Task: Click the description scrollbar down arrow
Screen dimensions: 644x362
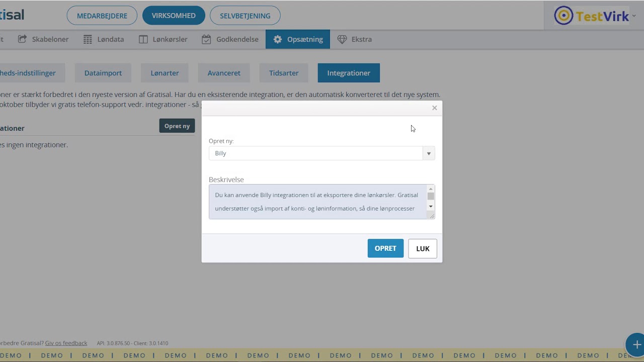Action: point(431,207)
